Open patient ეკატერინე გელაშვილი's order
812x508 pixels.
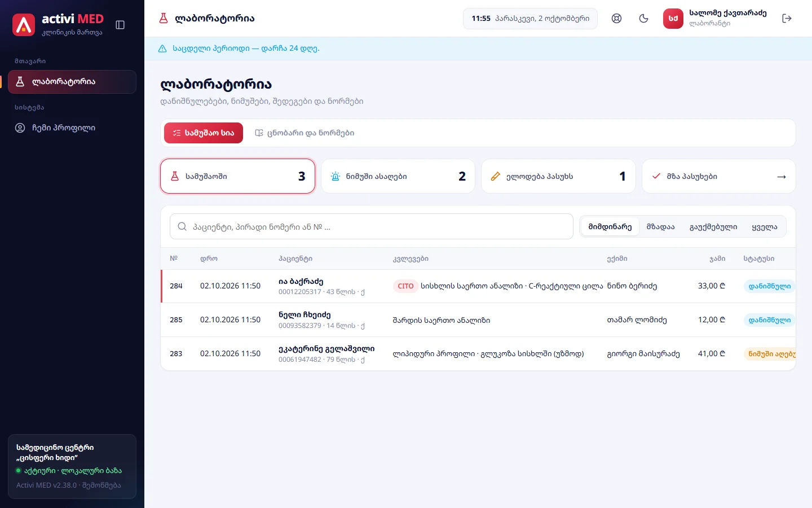[x=478, y=354]
